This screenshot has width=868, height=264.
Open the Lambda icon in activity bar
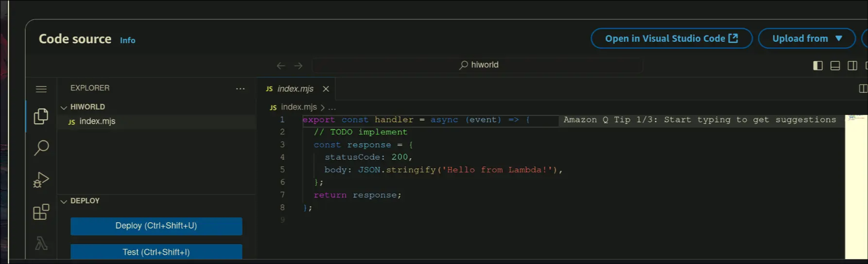pos(41,243)
